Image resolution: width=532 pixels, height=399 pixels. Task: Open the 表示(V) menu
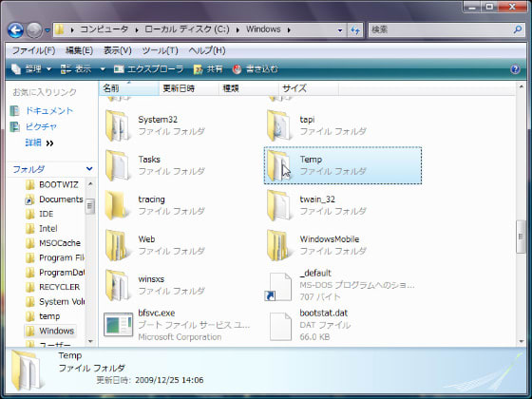[x=118, y=50]
